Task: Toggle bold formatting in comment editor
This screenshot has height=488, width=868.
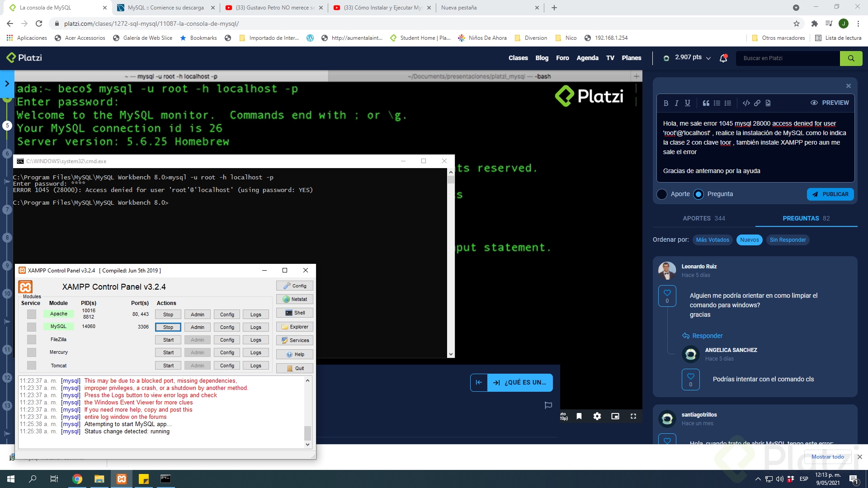Action: tap(666, 103)
